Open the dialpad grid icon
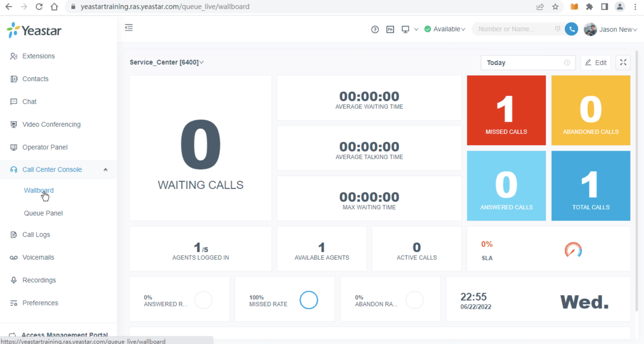This screenshot has width=644, height=344. [x=557, y=29]
